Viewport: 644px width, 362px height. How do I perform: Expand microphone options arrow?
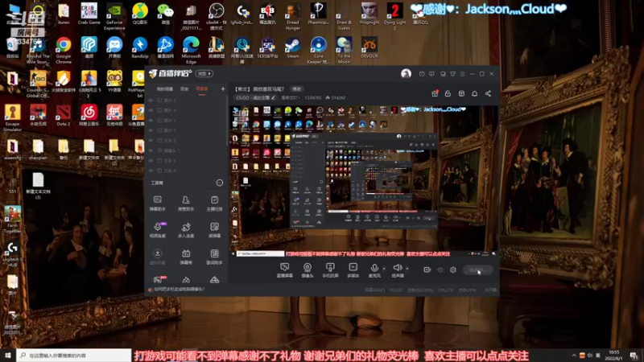[x=384, y=269]
